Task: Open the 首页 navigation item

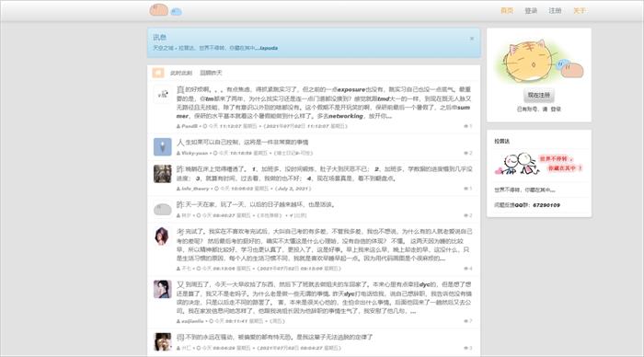Action: (x=507, y=11)
